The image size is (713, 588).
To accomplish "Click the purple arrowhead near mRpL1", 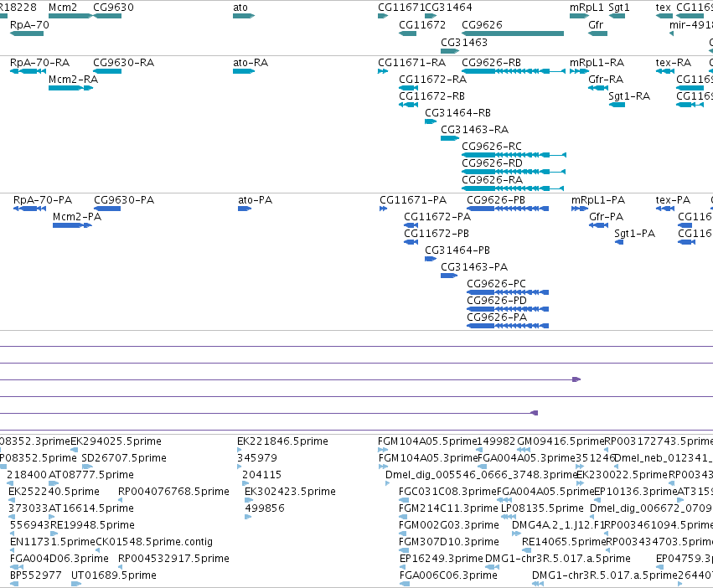I will tap(576, 379).
